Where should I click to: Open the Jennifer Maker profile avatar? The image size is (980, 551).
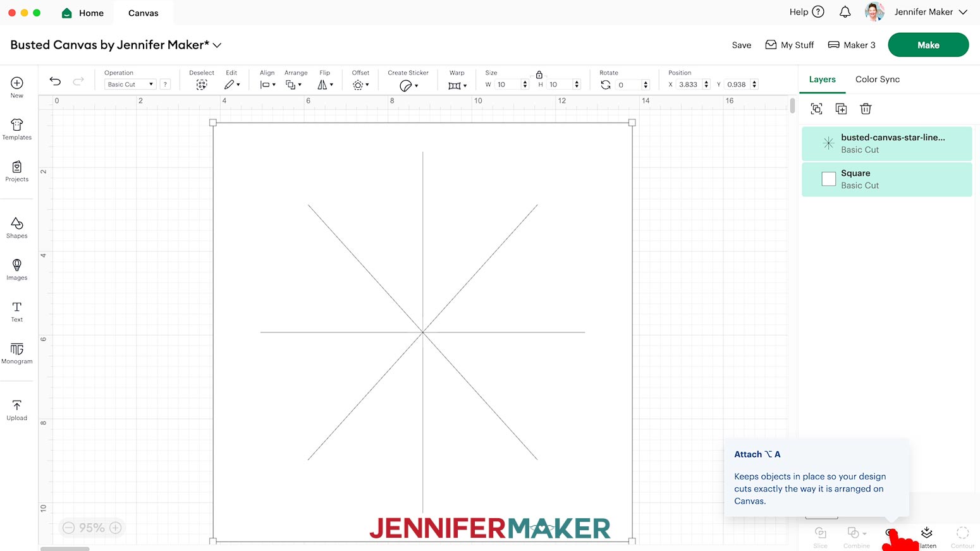point(874,12)
